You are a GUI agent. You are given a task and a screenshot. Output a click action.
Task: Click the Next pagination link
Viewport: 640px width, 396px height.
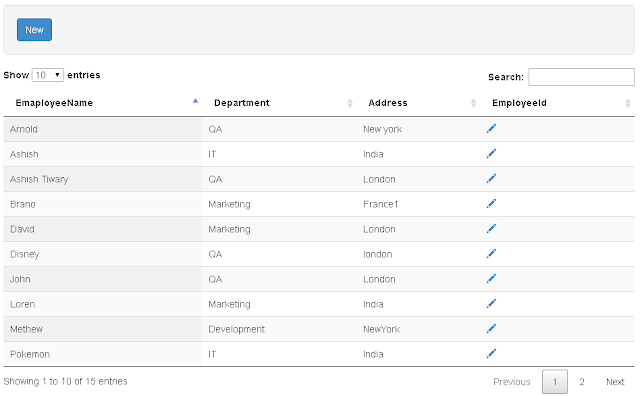point(615,382)
